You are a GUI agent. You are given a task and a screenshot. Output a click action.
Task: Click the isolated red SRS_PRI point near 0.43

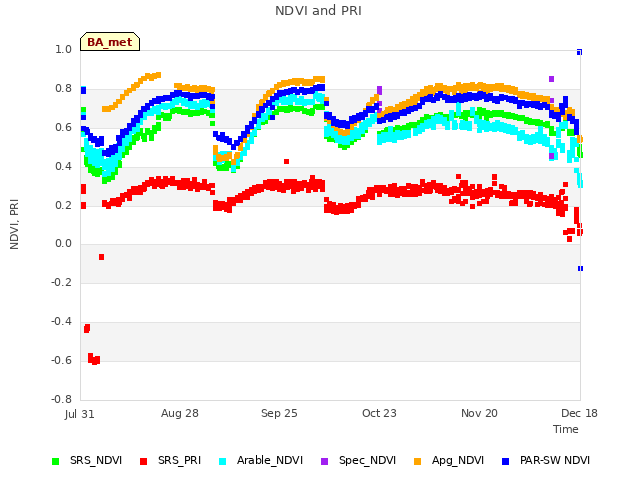pos(287,162)
